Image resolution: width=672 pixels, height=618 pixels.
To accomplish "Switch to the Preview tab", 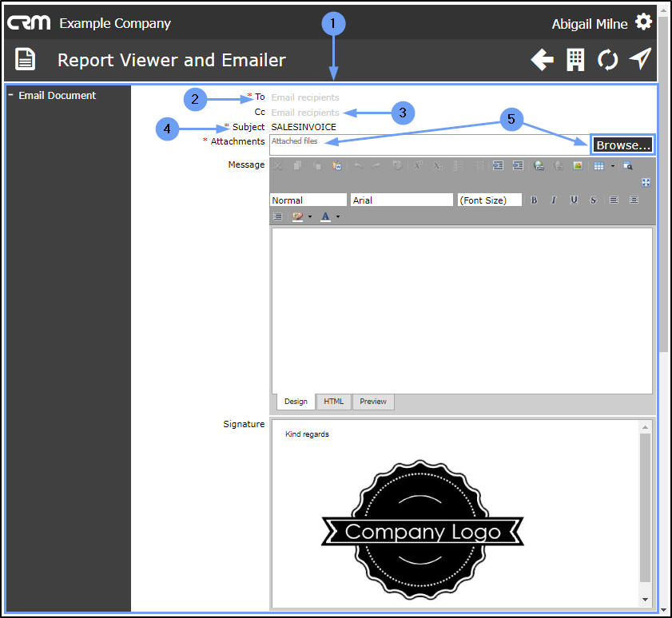I will pyautogui.click(x=373, y=402).
